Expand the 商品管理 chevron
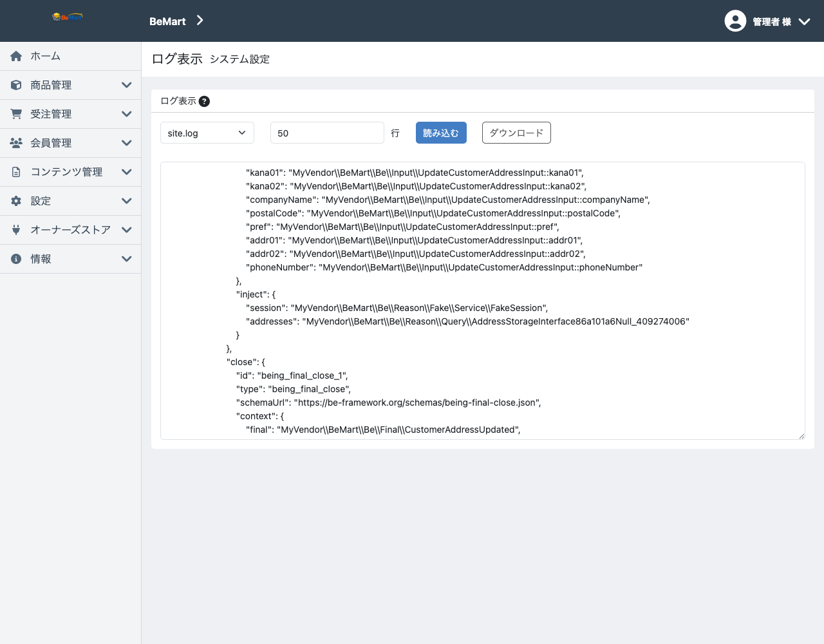The width and height of the screenshot is (824, 644). 127,85
